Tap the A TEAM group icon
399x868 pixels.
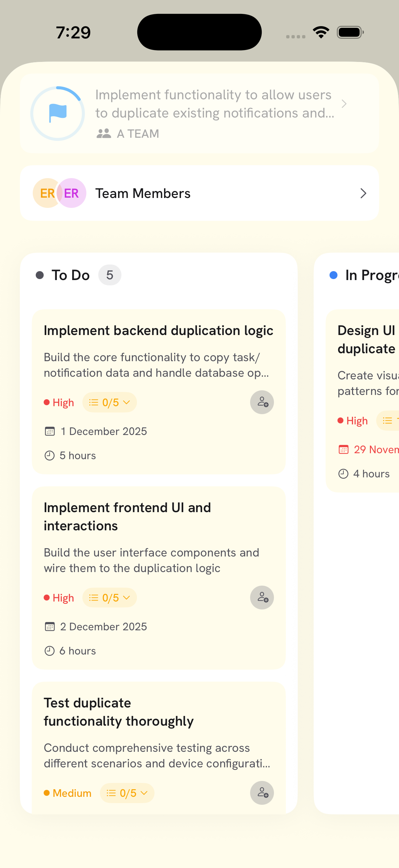tap(104, 134)
